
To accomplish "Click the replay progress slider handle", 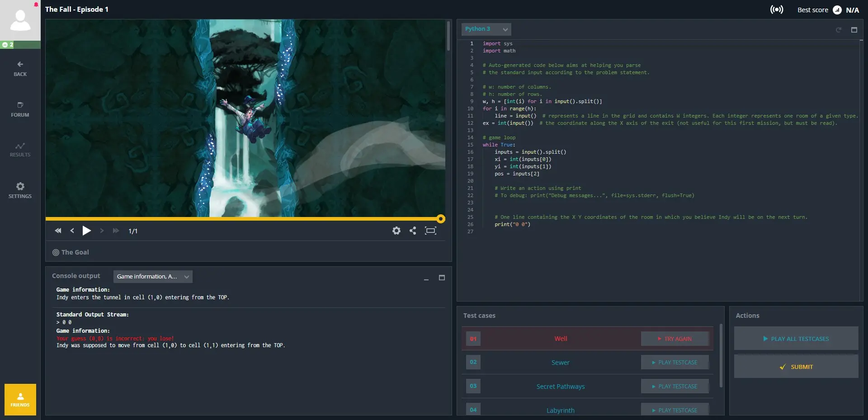I will [441, 219].
